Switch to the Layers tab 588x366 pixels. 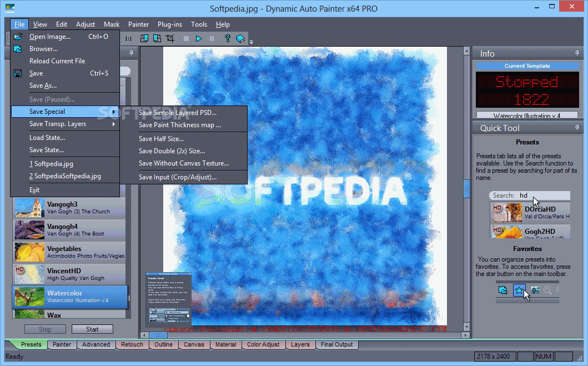[x=300, y=344]
